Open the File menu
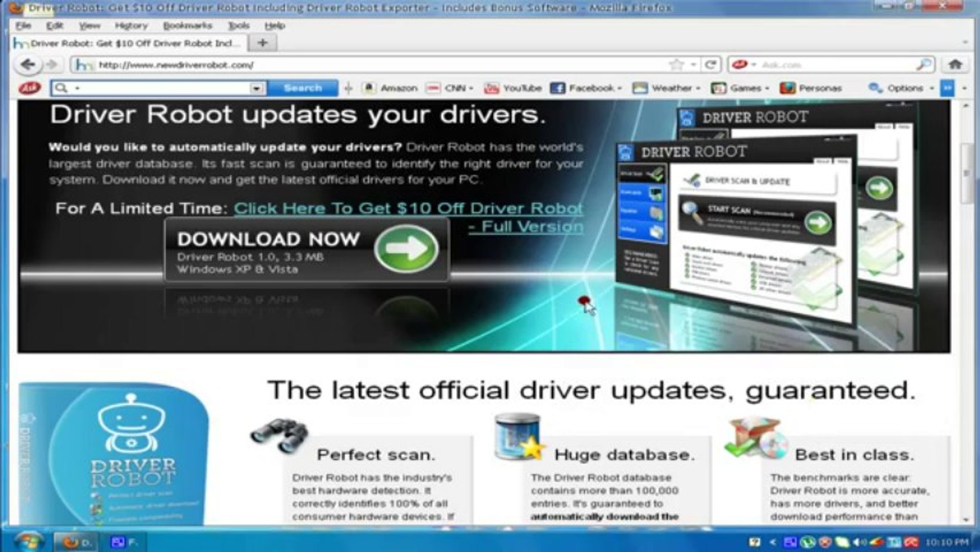Viewport: 980px width, 552px height. click(23, 25)
